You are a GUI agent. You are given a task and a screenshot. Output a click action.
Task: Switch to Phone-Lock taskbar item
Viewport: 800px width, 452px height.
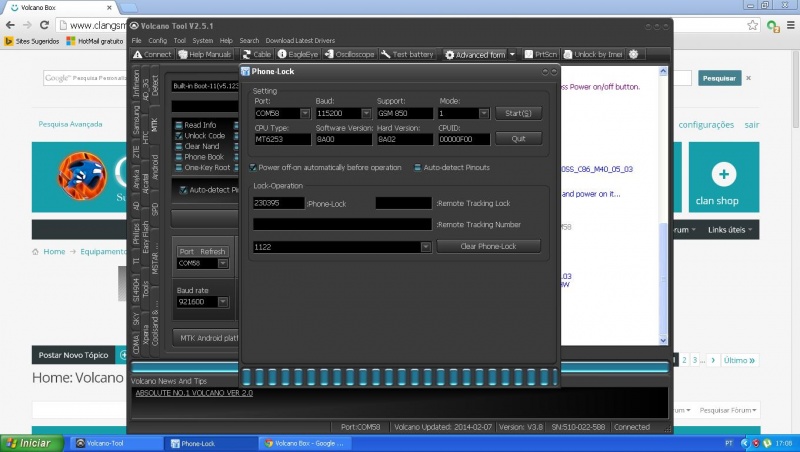pos(212,443)
